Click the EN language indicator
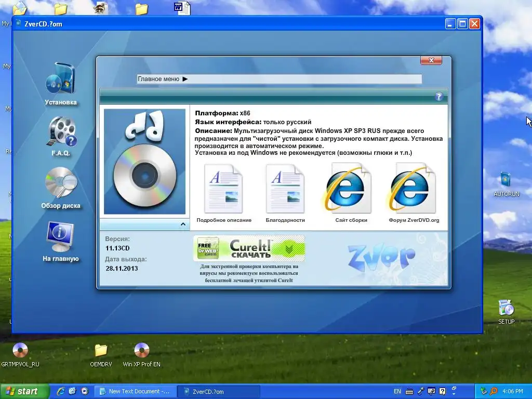 [x=397, y=392]
